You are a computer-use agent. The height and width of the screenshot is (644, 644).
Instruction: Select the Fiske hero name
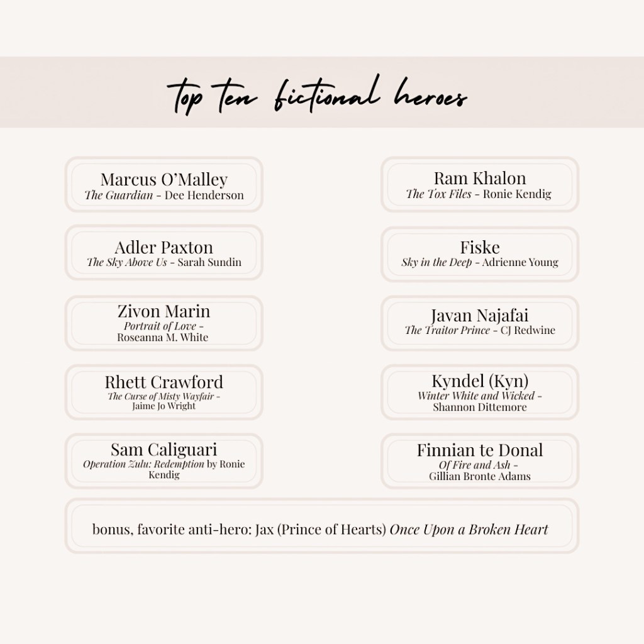point(480,247)
